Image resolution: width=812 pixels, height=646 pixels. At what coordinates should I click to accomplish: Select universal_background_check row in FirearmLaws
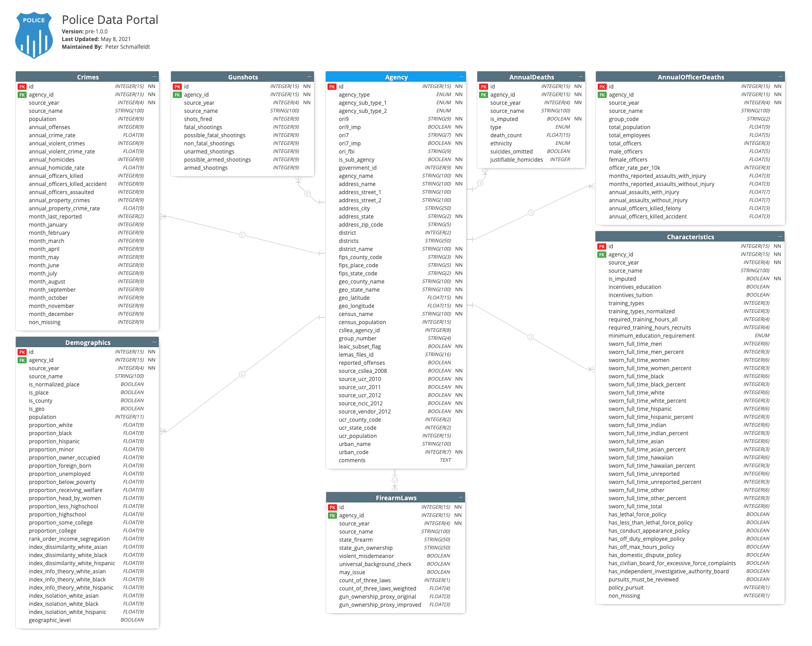coord(396,564)
